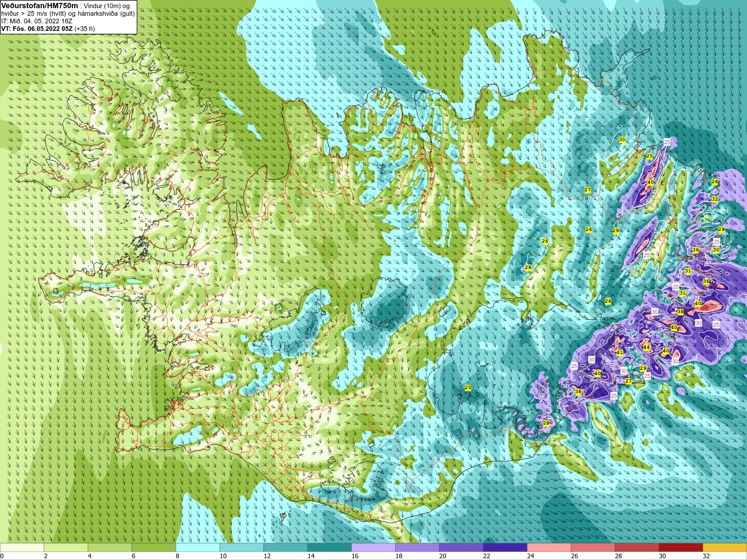Pick the 24–26 m/s light pink legend swatch
Viewport: 747px width, 560px height.
pyautogui.click(x=549, y=548)
